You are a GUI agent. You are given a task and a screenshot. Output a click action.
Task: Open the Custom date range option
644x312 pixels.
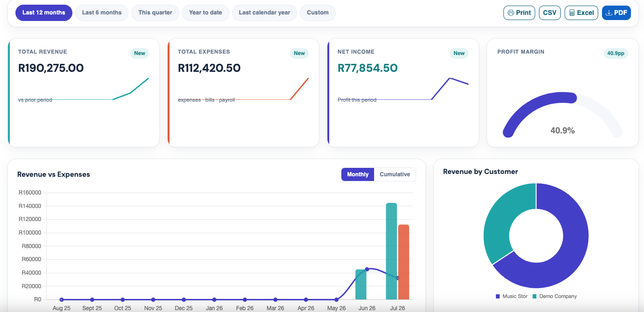(318, 13)
